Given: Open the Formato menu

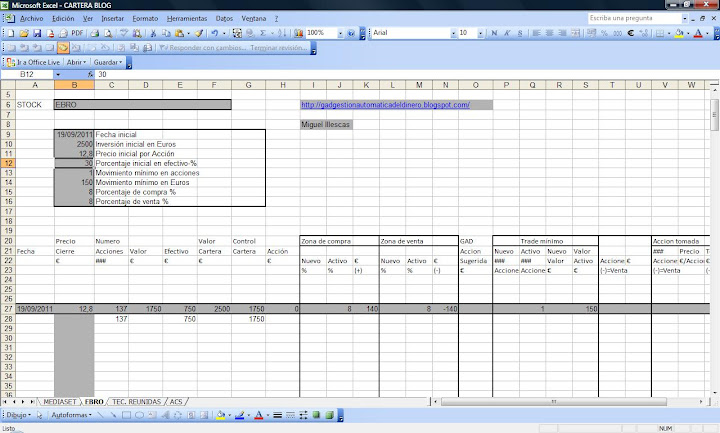Looking at the screenshot, I should pos(145,19).
